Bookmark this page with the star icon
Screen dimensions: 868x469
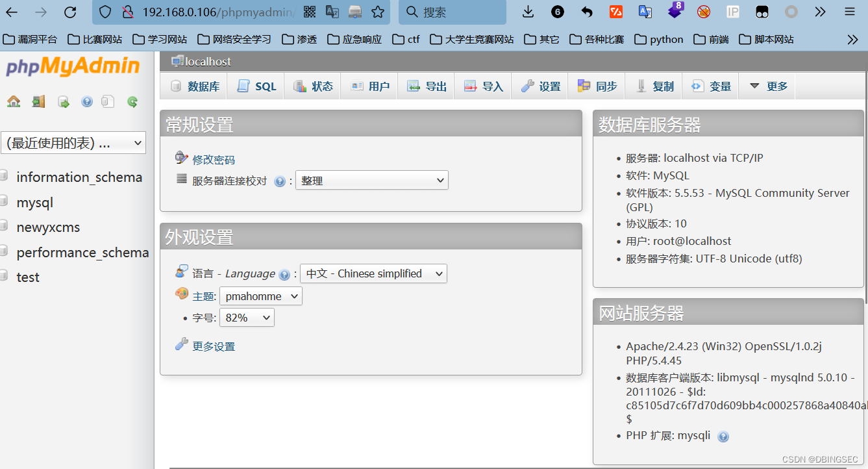click(378, 12)
